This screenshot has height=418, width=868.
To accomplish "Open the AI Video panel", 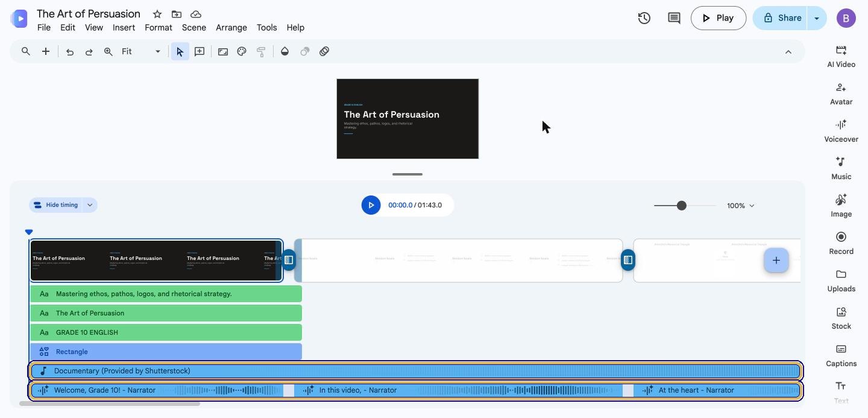I will (x=841, y=56).
